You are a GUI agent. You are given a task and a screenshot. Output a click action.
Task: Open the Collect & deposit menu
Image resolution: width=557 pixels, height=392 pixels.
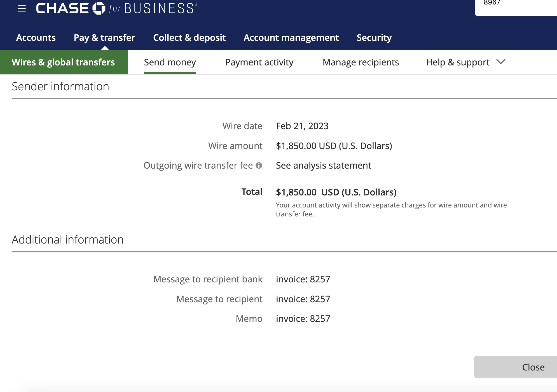pyautogui.click(x=189, y=37)
